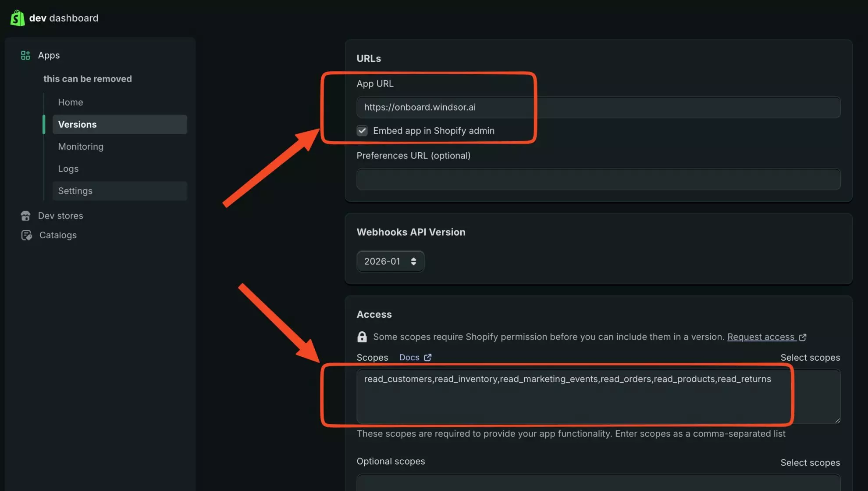Screen dimensions: 868x491
Task: Navigate to the Home section
Action: click(x=70, y=102)
